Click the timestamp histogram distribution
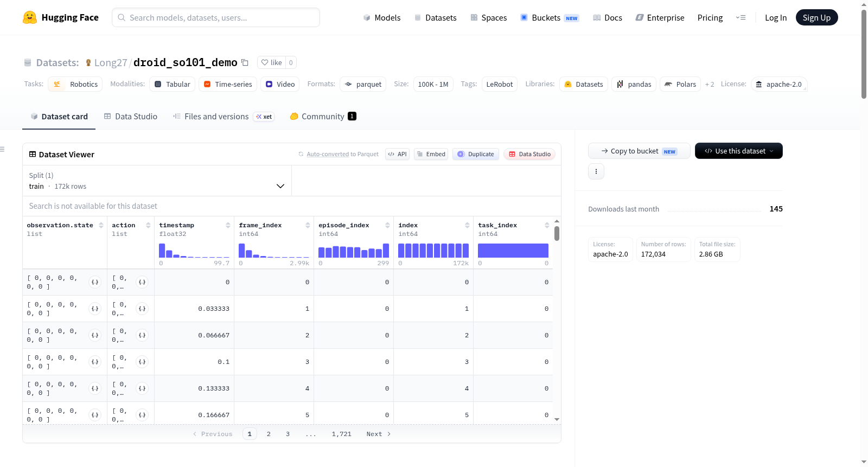 pos(194,250)
